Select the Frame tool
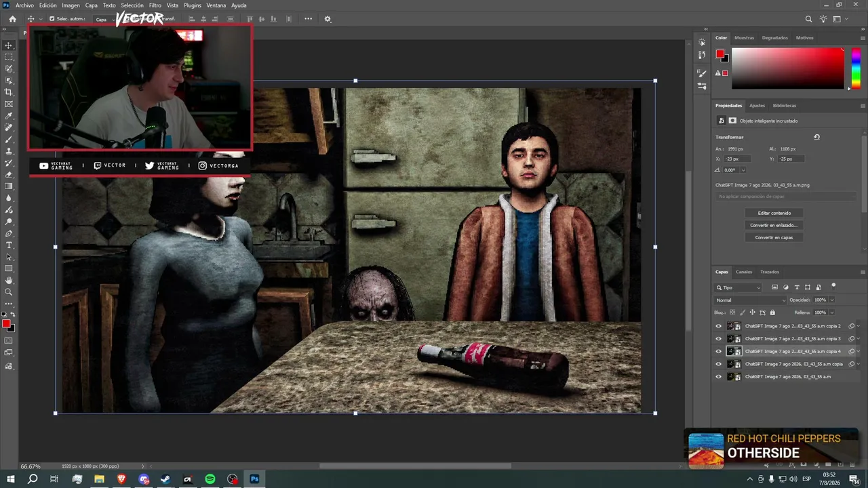Image resolution: width=868 pixels, height=488 pixels. point(9,104)
